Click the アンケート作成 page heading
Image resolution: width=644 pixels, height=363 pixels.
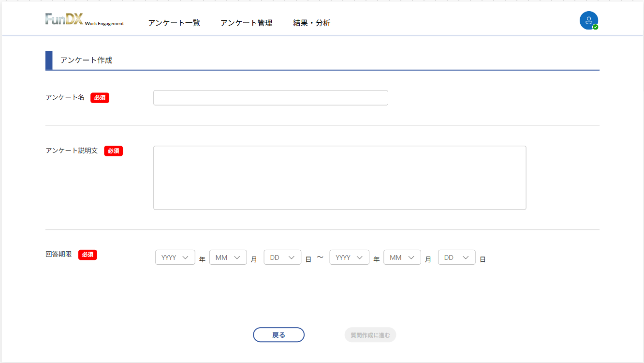[86, 60]
